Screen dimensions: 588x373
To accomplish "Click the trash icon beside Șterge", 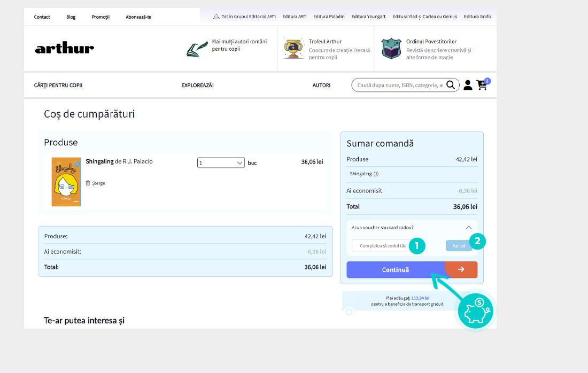I will click(88, 183).
